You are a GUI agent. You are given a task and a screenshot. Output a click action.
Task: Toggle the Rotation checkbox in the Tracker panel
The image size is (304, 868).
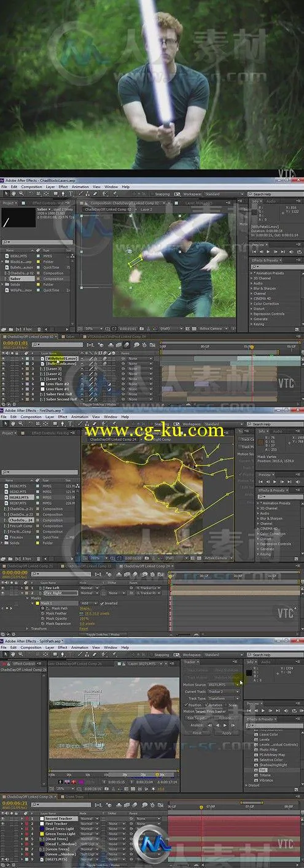207,705
